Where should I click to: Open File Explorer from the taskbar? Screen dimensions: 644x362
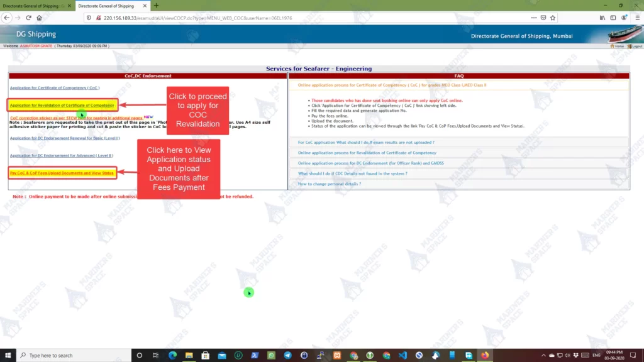(x=189, y=355)
